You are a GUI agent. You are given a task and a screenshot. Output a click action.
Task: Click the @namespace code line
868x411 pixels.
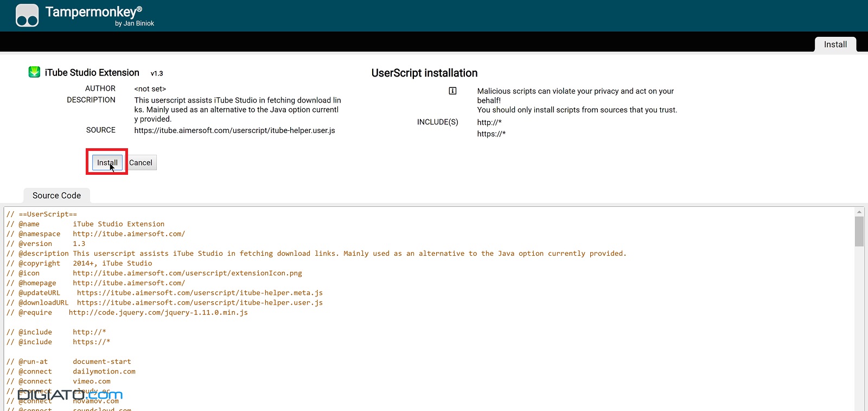[95, 233]
